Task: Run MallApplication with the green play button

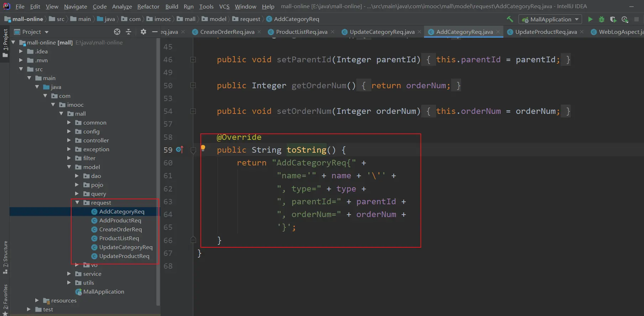Action: 590,19
